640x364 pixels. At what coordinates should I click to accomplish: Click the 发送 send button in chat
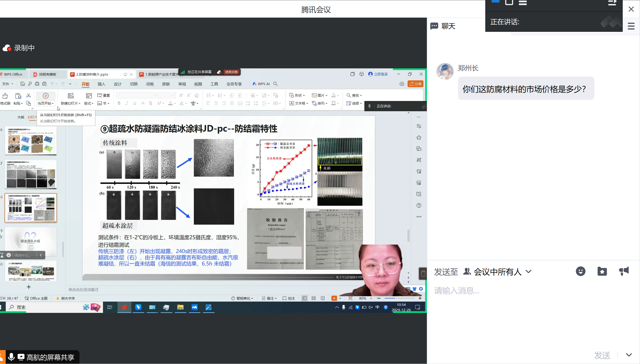[x=602, y=355]
